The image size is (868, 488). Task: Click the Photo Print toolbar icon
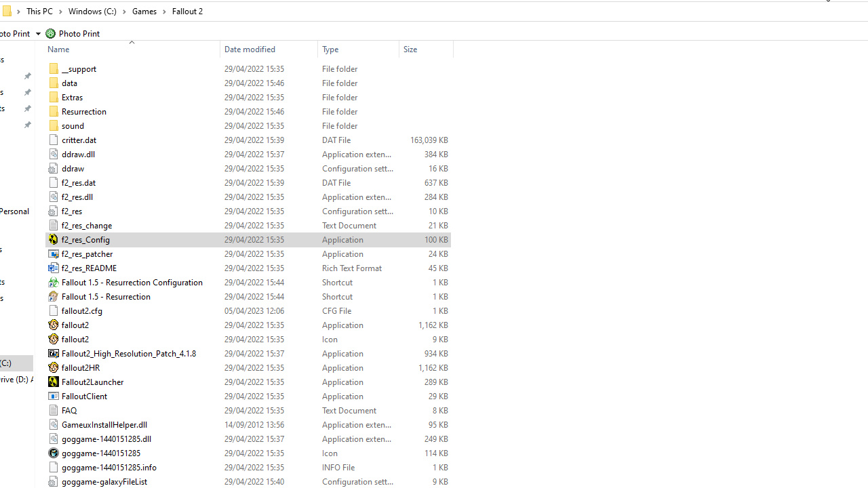pyautogui.click(x=50, y=33)
